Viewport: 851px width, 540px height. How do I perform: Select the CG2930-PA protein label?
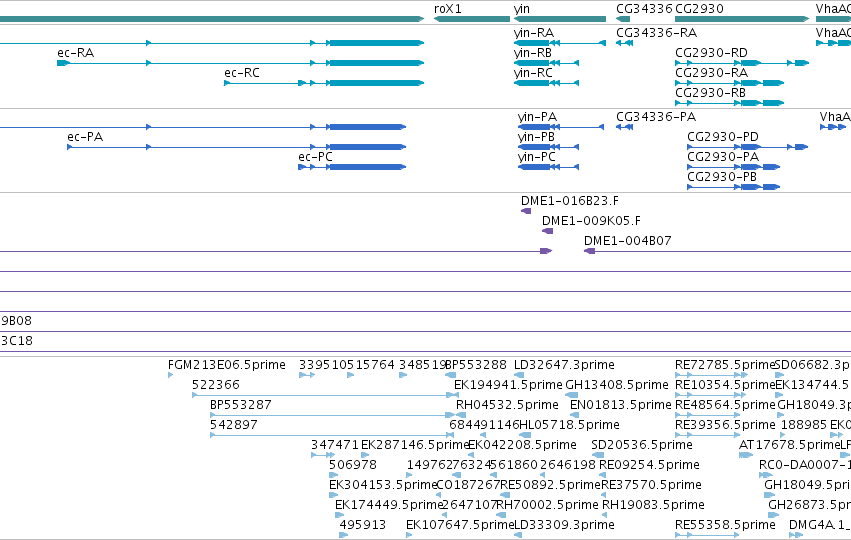point(723,157)
